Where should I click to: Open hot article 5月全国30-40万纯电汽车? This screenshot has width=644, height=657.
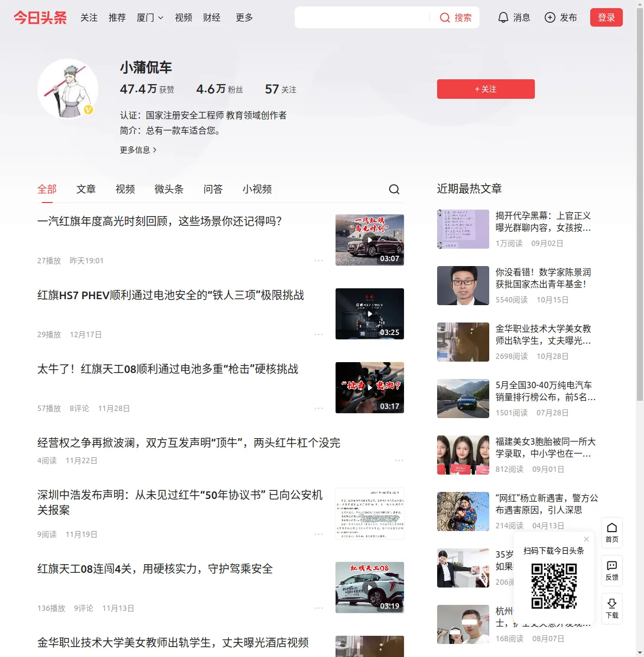point(546,391)
